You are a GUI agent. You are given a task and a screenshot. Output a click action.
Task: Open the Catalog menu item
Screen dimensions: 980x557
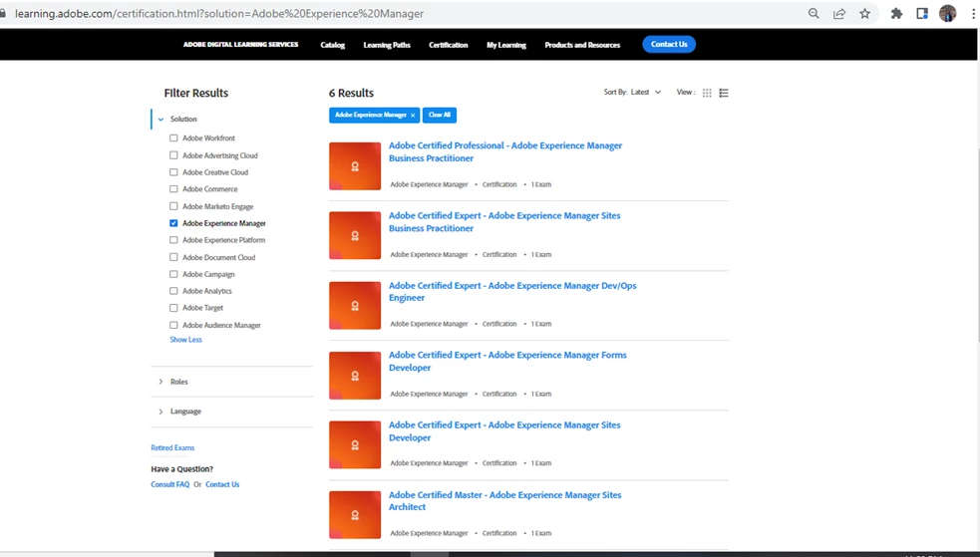point(333,45)
